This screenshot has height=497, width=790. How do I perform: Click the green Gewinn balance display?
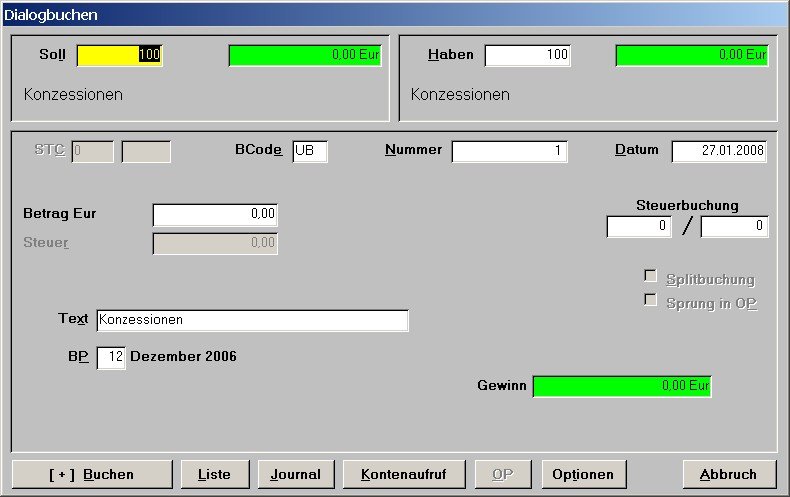(622, 386)
